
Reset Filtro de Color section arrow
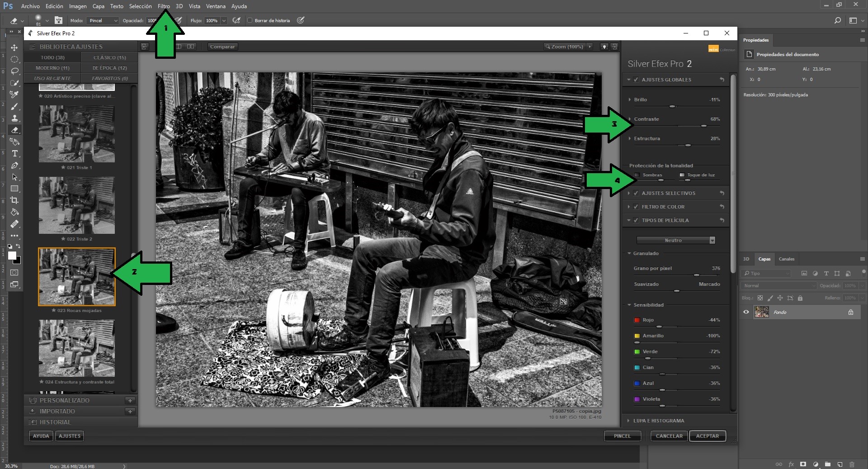coord(722,207)
